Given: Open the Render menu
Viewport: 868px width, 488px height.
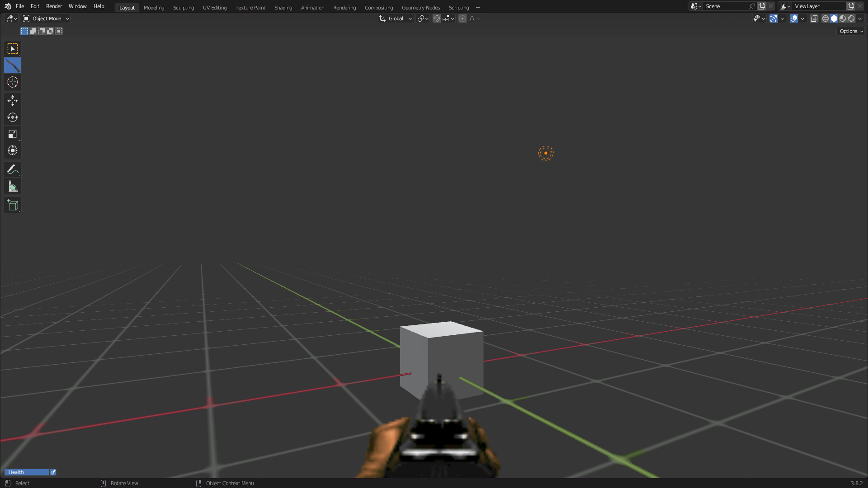Looking at the screenshot, I should (54, 6).
